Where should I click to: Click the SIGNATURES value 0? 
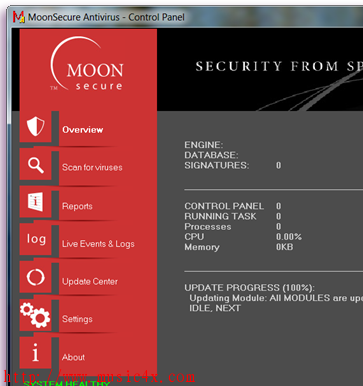coord(279,165)
